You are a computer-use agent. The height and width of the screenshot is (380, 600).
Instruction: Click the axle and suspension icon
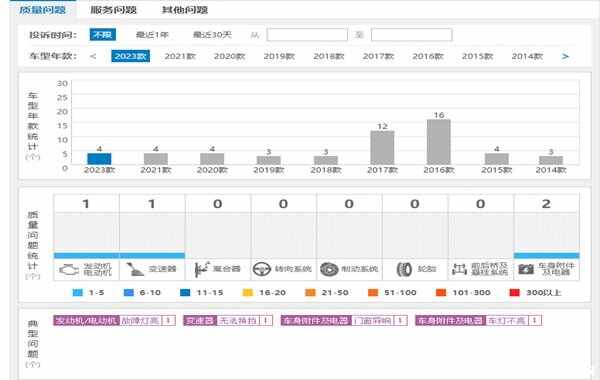pyautogui.click(x=460, y=269)
